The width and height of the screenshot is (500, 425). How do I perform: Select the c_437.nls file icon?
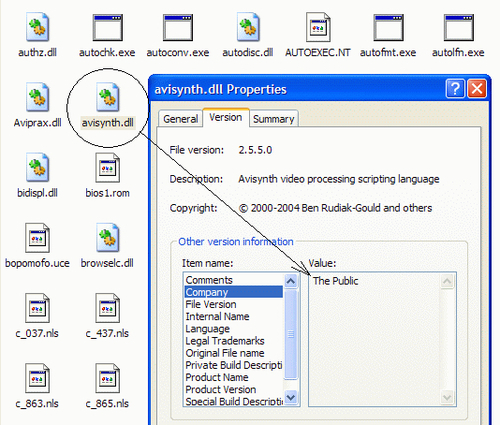(x=107, y=308)
